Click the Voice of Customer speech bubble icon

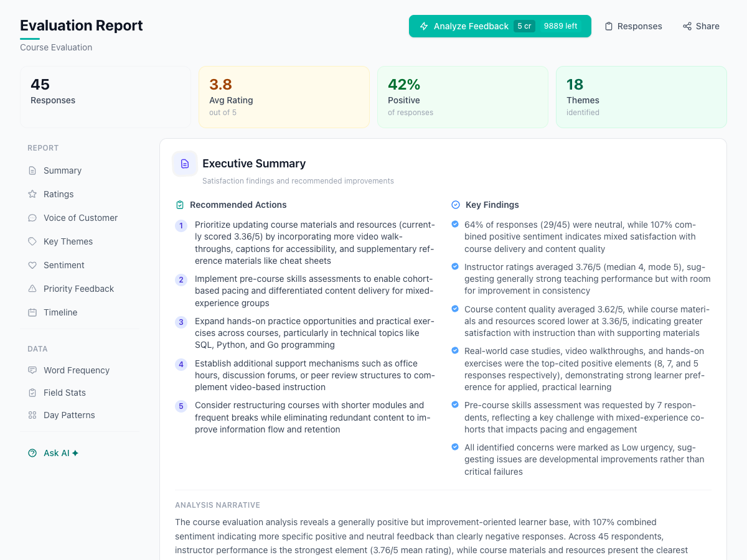click(32, 217)
